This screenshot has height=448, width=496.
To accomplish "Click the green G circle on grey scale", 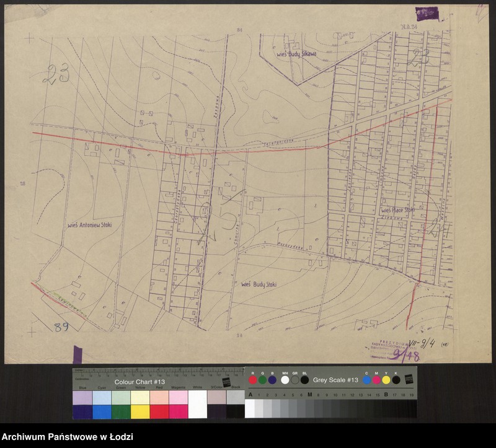I will point(263,380).
